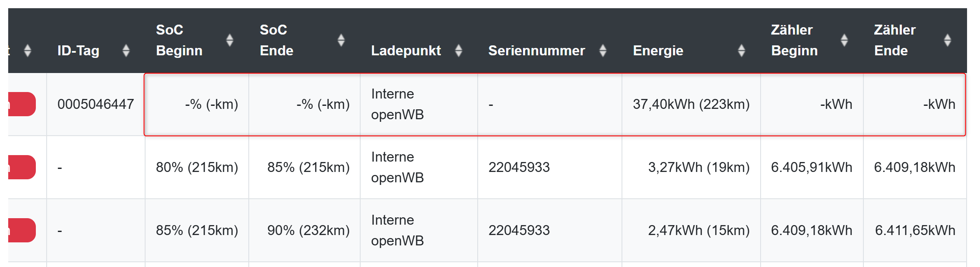The image size is (980, 267).
Task: Click sort arrows of leftmost cut-off column
Action: [x=28, y=51]
